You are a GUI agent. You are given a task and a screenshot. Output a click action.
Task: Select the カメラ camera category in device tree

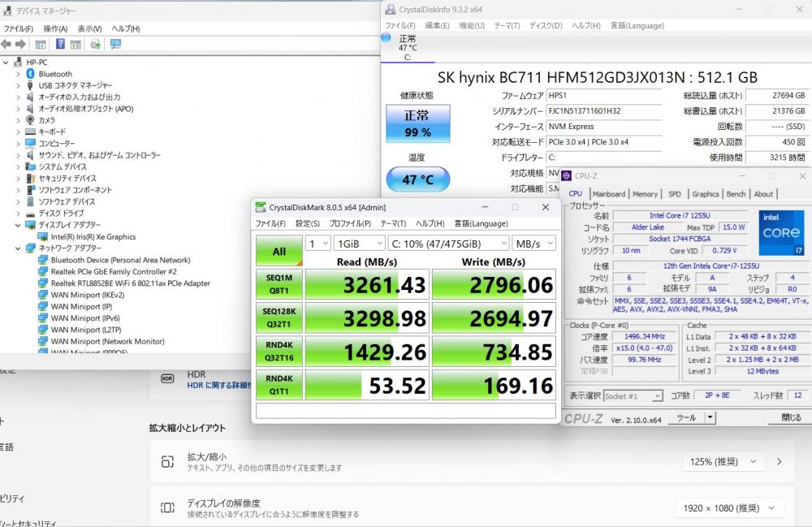coord(46,120)
